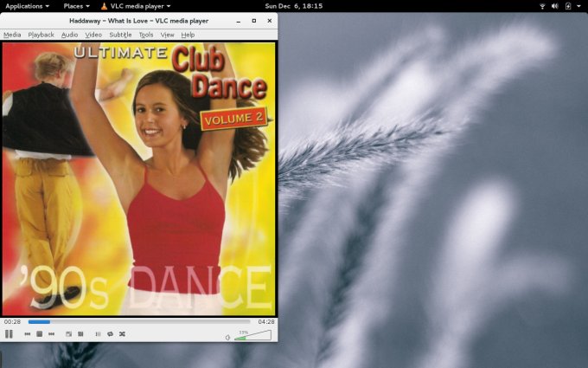Open the Media menu

point(12,35)
